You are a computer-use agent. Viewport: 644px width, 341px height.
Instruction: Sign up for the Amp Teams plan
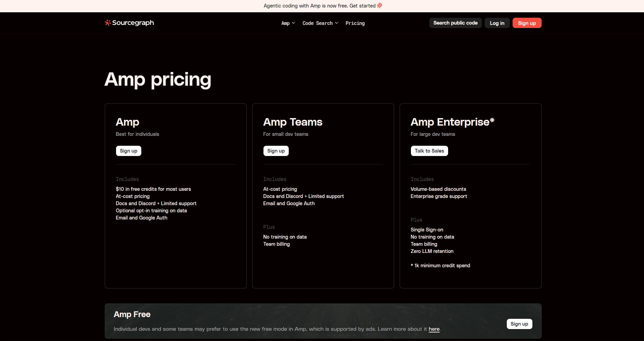(x=276, y=151)
